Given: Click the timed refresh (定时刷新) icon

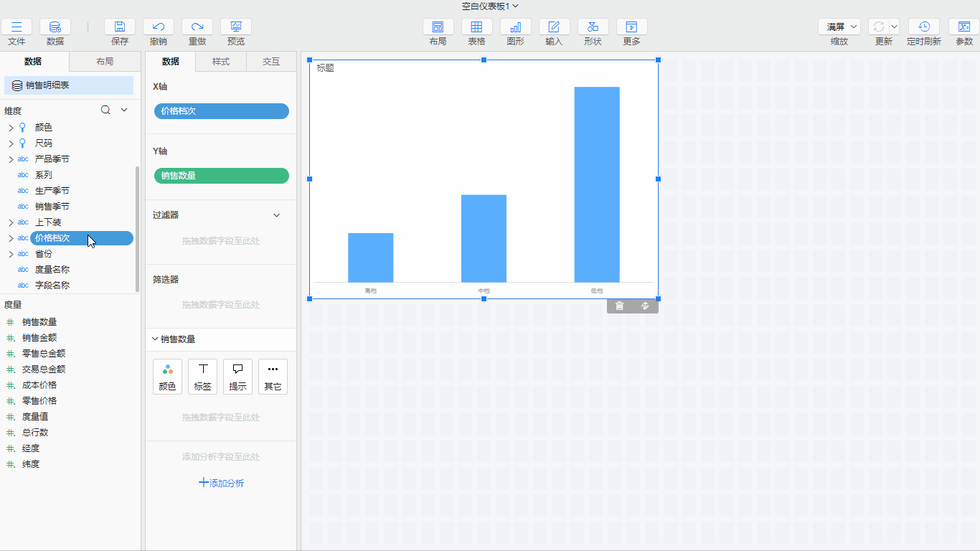Looking at the screenshot, I should click(923, 27).
